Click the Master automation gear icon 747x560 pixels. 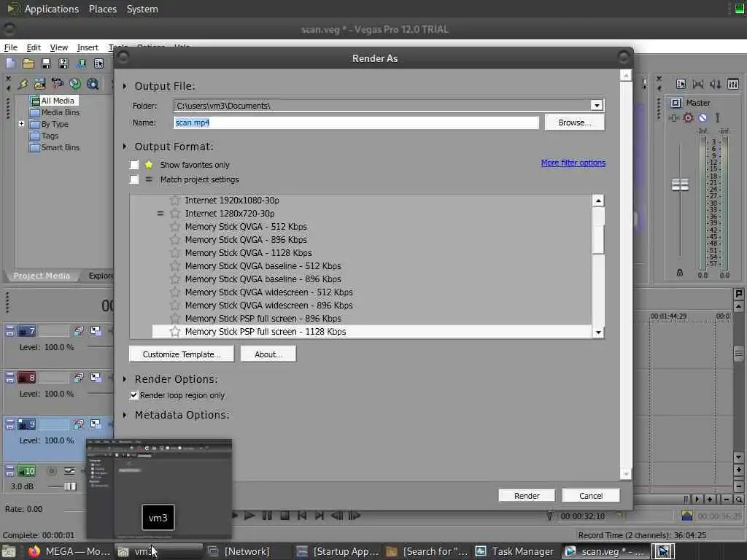pyautogui.click(x=688, y=117)
